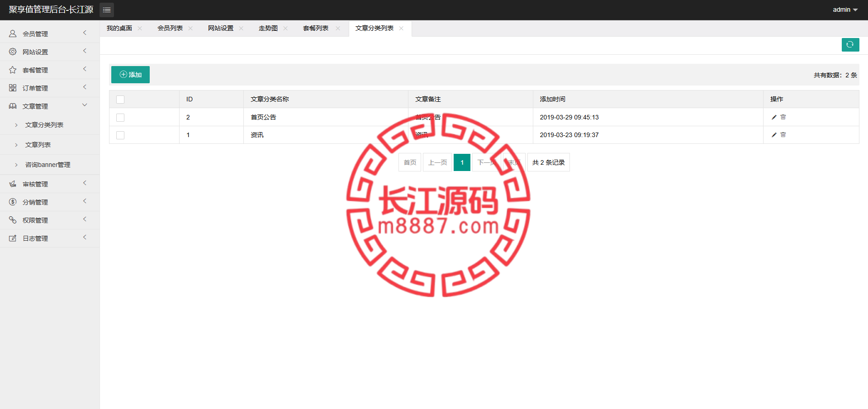The height and width of the screenshot is (409, 868).
Task: Open 咨询banner管理 in sidebar
Action: [x=48, y=165]
